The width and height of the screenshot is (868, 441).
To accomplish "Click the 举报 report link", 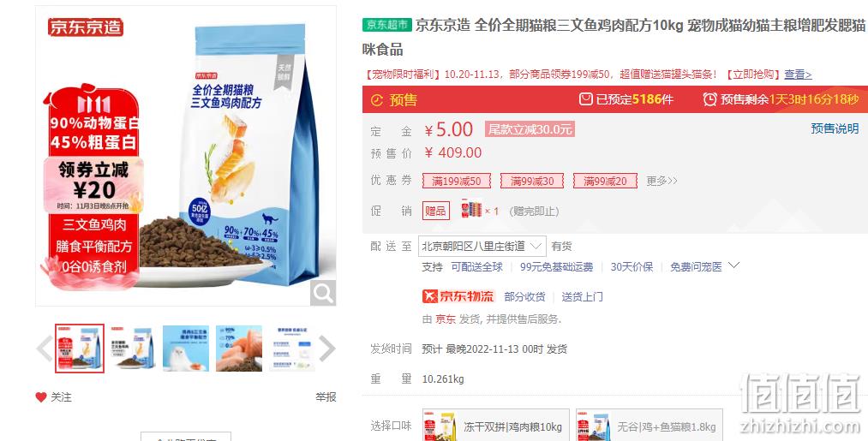I will click(x=326, y=397).
